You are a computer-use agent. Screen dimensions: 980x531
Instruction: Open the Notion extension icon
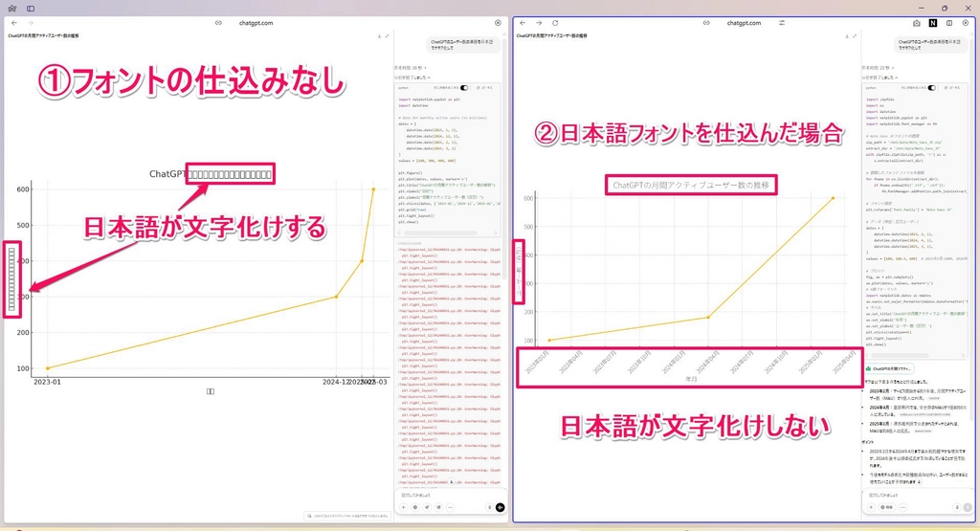(x=932, y=23)
